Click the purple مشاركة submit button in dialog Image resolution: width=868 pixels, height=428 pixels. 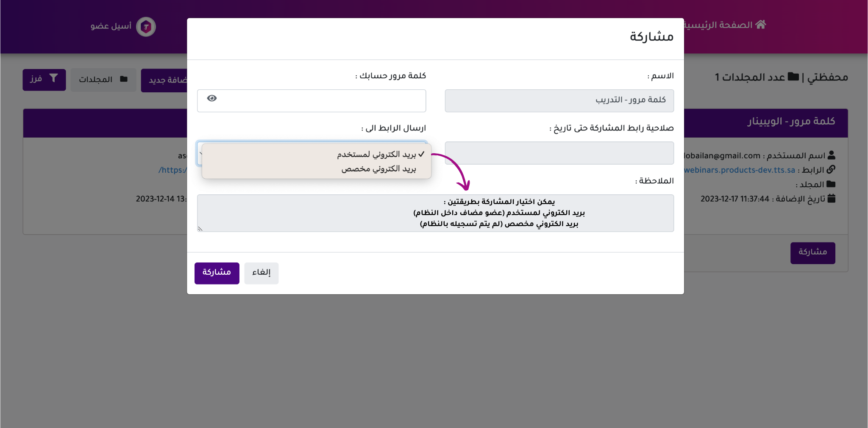pyautogui.click(x=217, y=273)
